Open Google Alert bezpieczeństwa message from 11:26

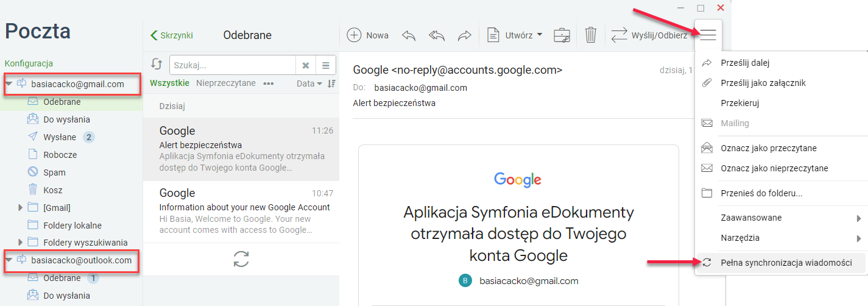[x=241, y=149]
